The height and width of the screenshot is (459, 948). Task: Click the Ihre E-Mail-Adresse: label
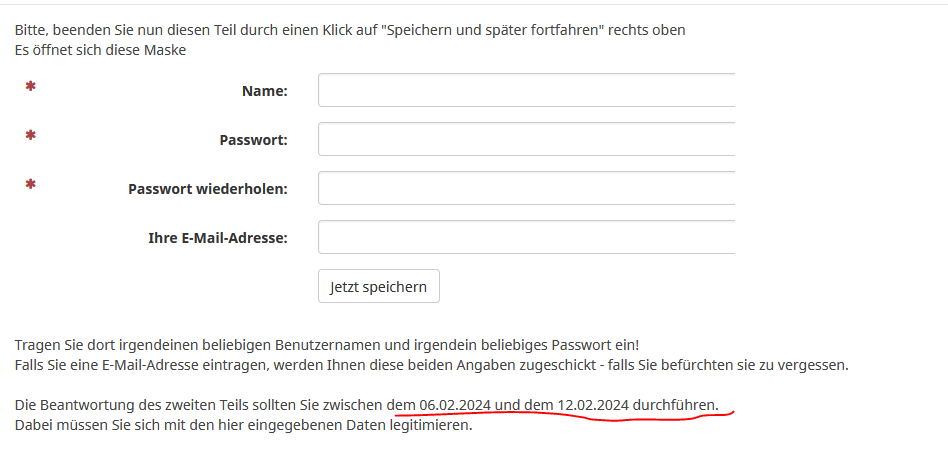click(218, 238)
